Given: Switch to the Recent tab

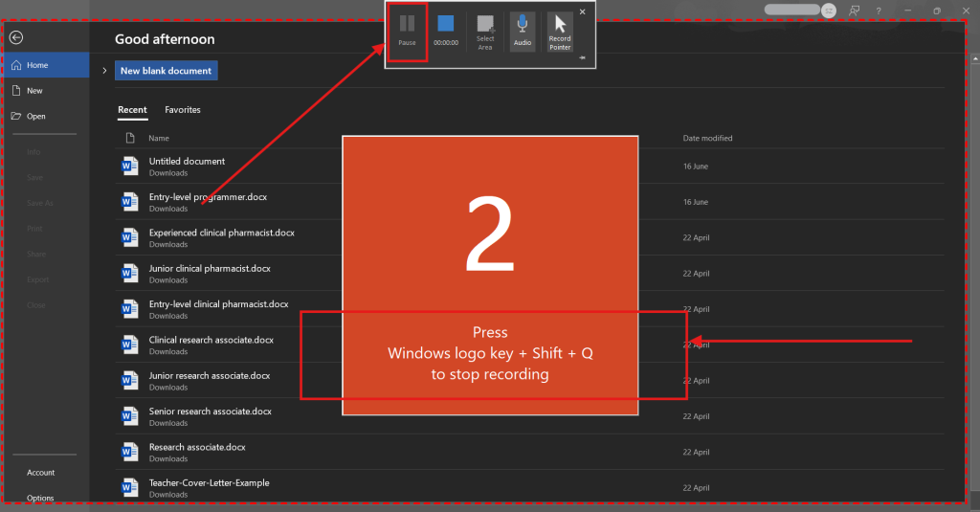Looking at the screenshot, I should click(132, 110).
